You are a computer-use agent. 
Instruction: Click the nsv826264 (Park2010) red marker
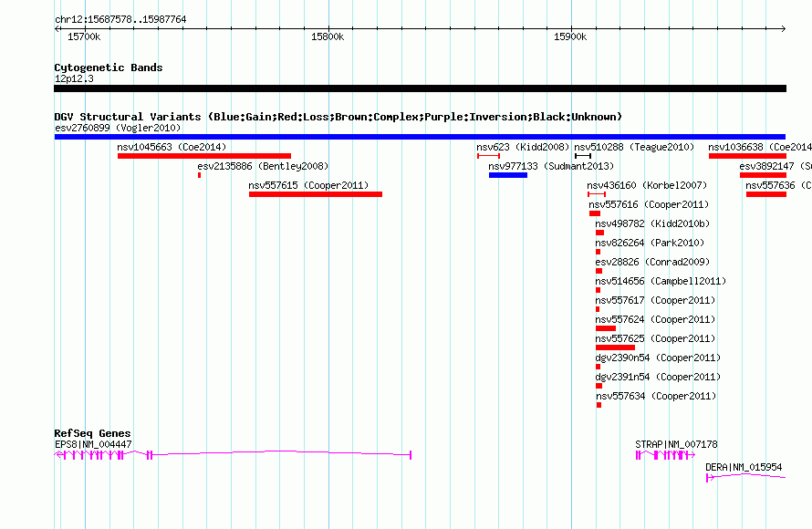pos(599,252)
